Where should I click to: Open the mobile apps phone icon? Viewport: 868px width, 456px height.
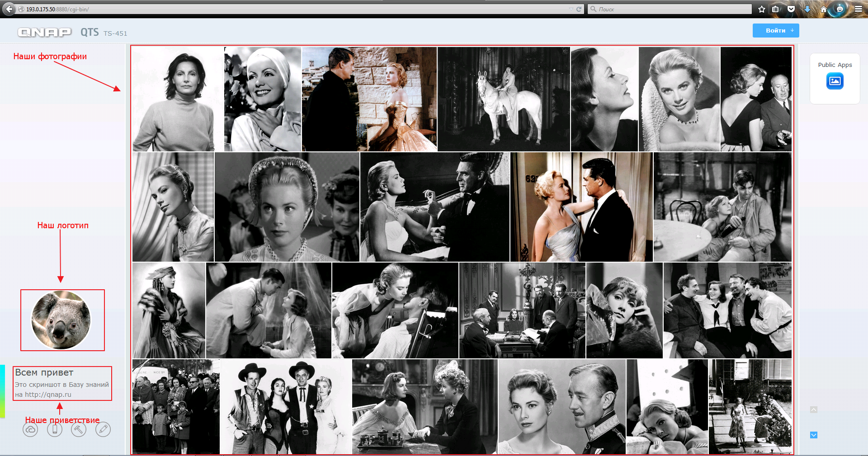point(55,429)
